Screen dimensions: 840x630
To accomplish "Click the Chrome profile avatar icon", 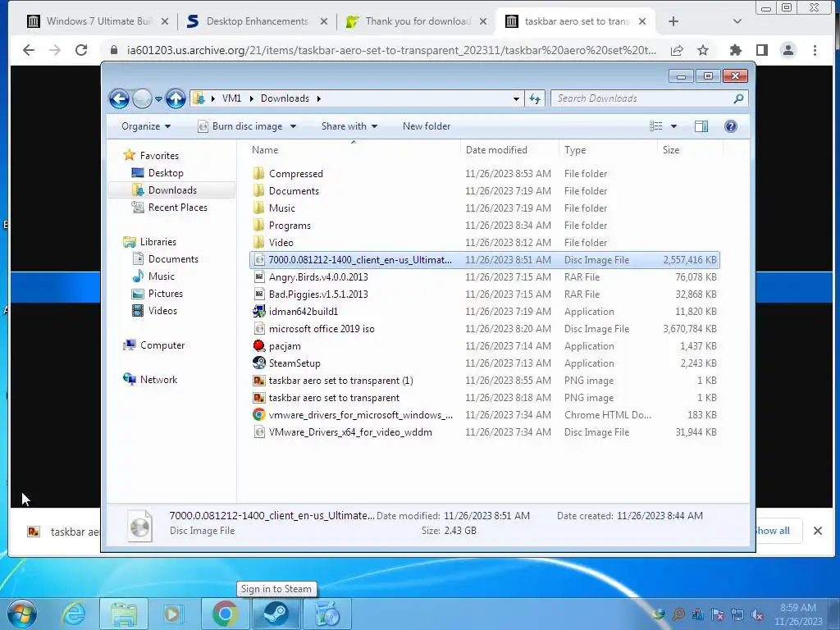I will click(788, 50).
